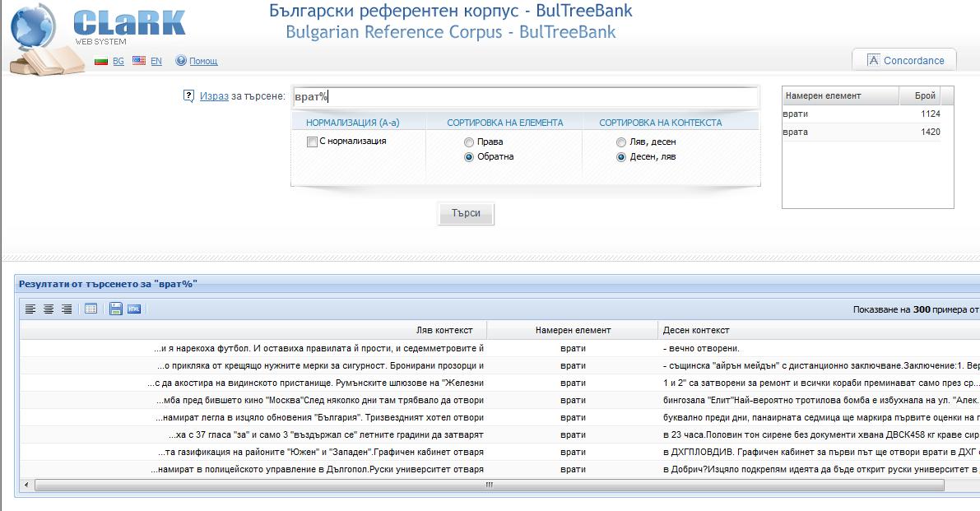Screen dimensions: 980x511
Task: Click the Десен контекст column header
Action: pos(819,330)
